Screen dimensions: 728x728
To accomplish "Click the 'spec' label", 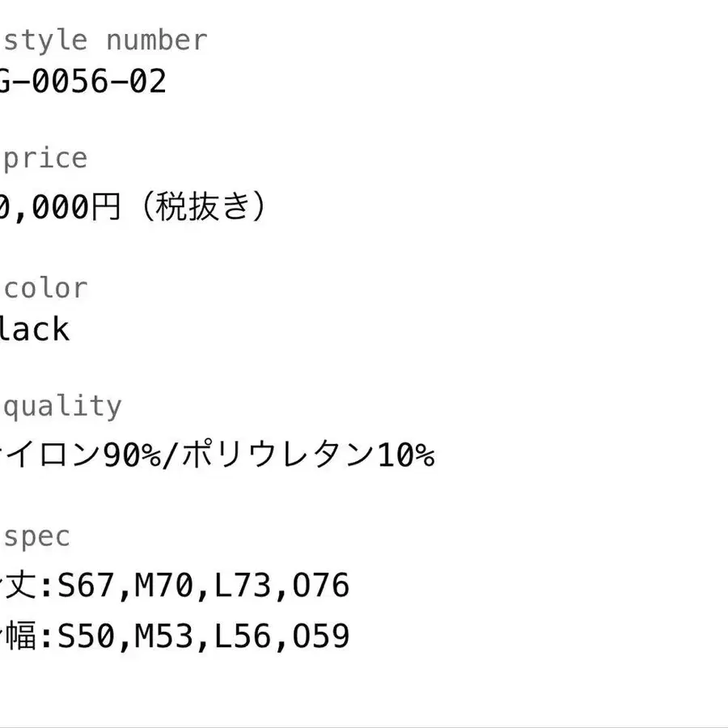I will tap(36, 537).
